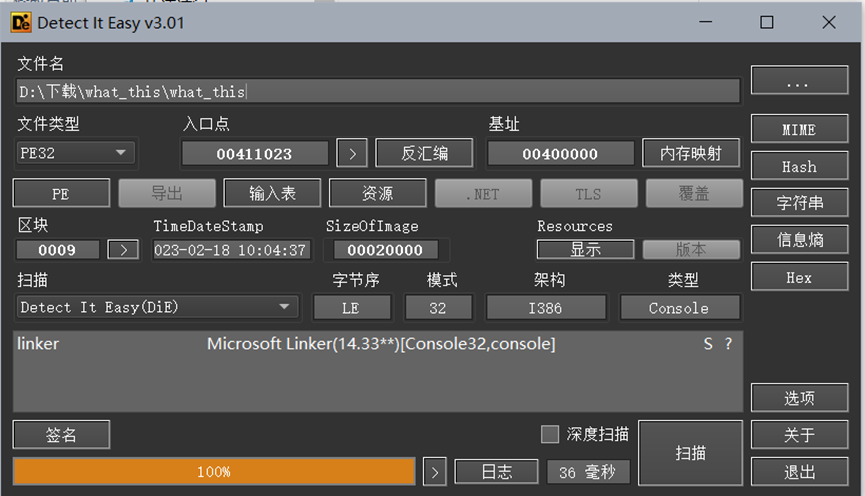Viewport: 865px width, 496px height.
Task: Open the 信息熵 entropy view
Action: (x=799, y=239)
